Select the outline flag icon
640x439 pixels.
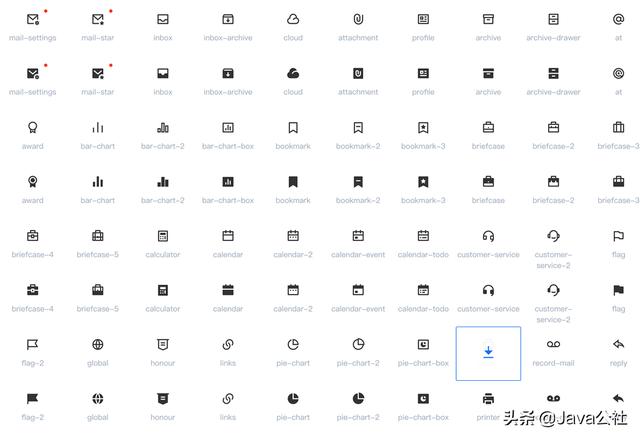pyautogui.click(x=618, y=236)
